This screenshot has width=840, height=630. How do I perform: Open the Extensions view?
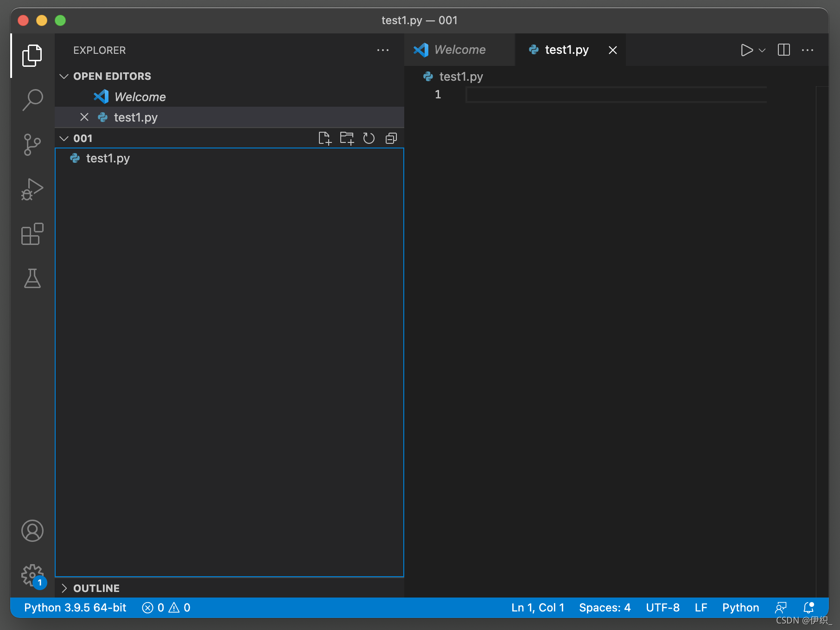[32, 234]
